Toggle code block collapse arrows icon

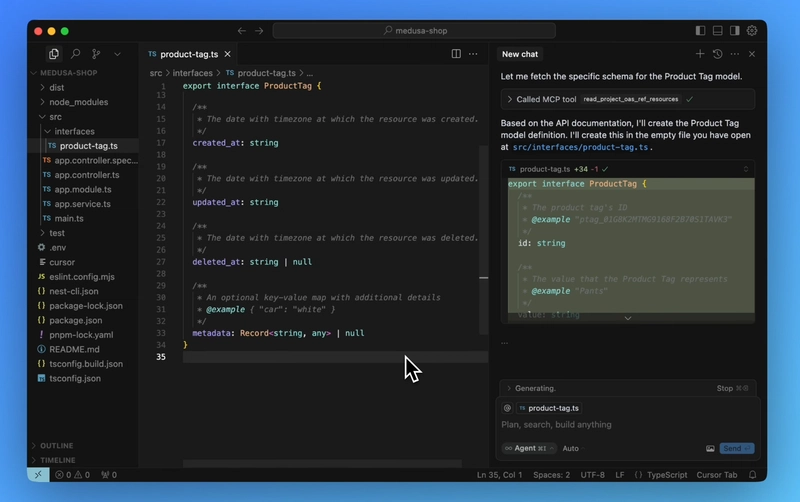click(745, 169)
